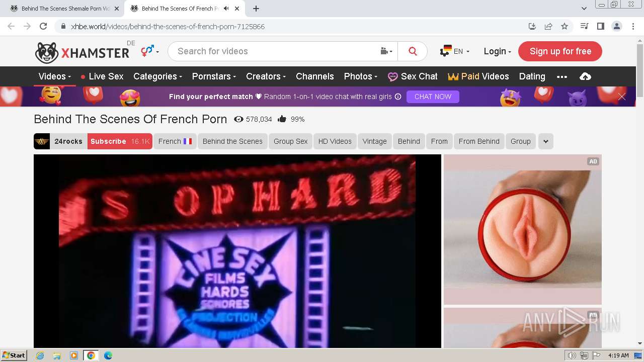
Task: Expand the tag list chevron
Action: click(546, 141)
